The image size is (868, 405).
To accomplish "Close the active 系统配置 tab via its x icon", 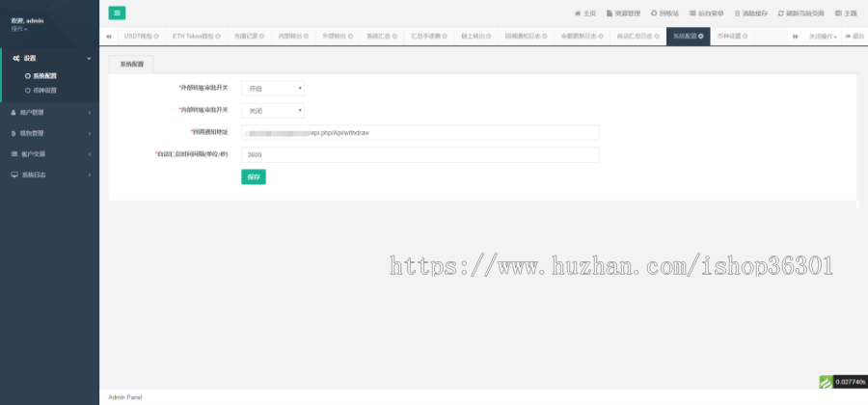I will click(701, 36).
